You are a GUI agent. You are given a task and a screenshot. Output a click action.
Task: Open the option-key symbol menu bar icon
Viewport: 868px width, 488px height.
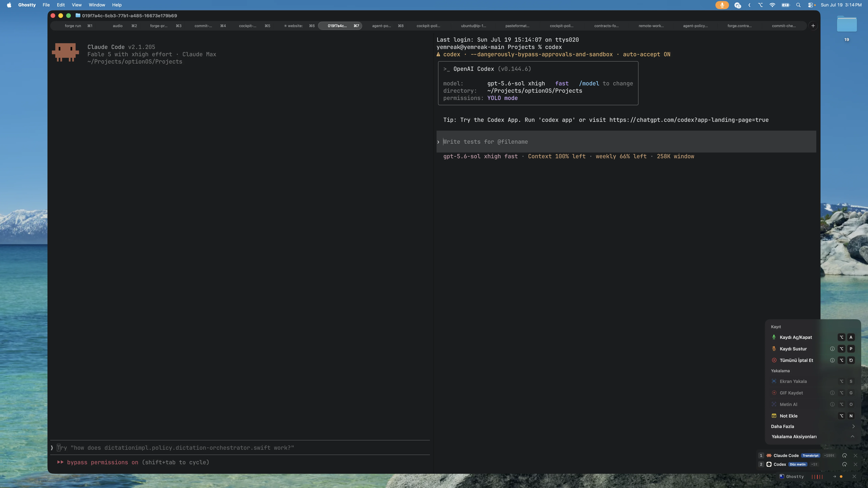[761, 5]
